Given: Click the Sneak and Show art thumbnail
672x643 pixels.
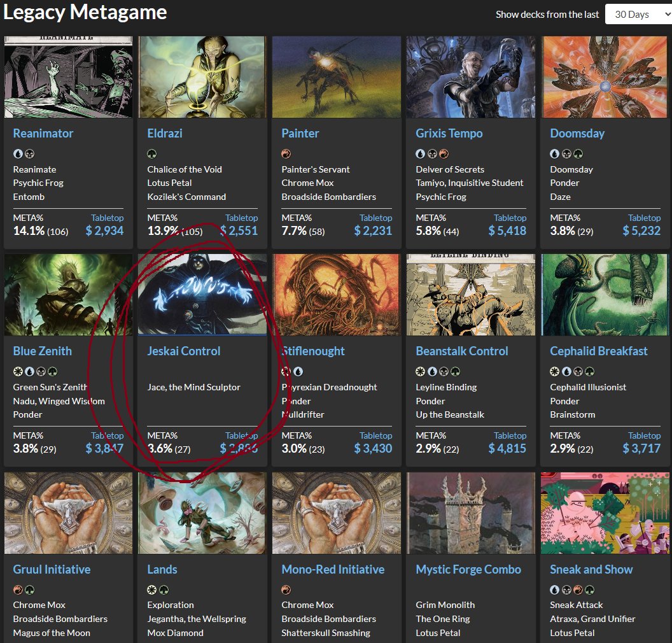Looking at the screenshot, I should point(605,513).
